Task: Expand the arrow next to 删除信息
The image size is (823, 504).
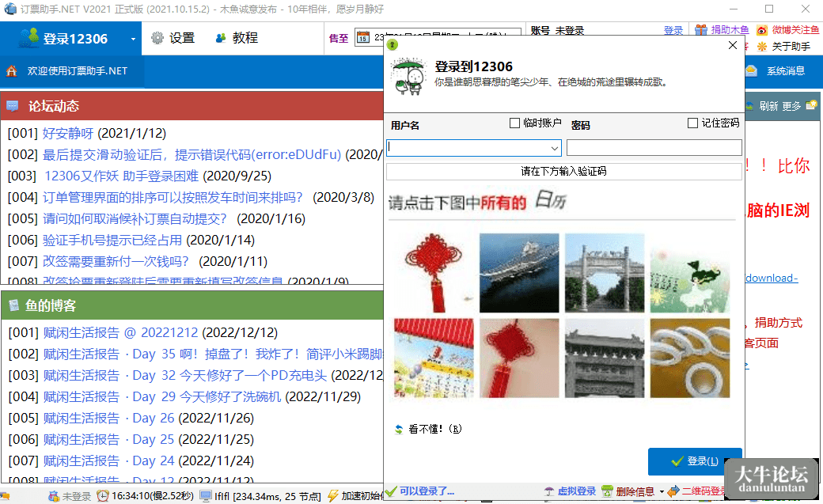Action: coord(662,492)
